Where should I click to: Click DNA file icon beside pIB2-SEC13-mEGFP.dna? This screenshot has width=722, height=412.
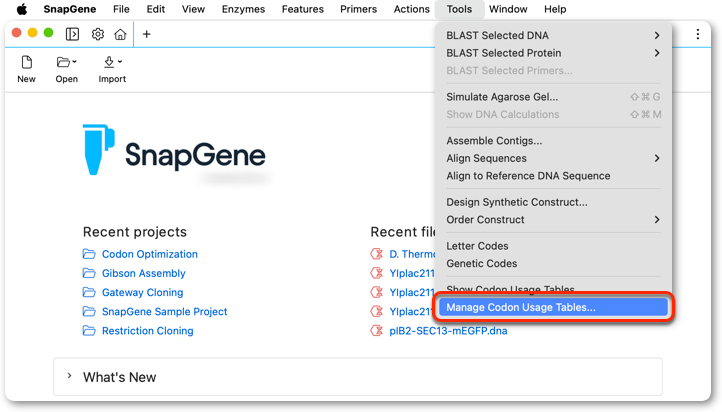[x=377, y=331]
